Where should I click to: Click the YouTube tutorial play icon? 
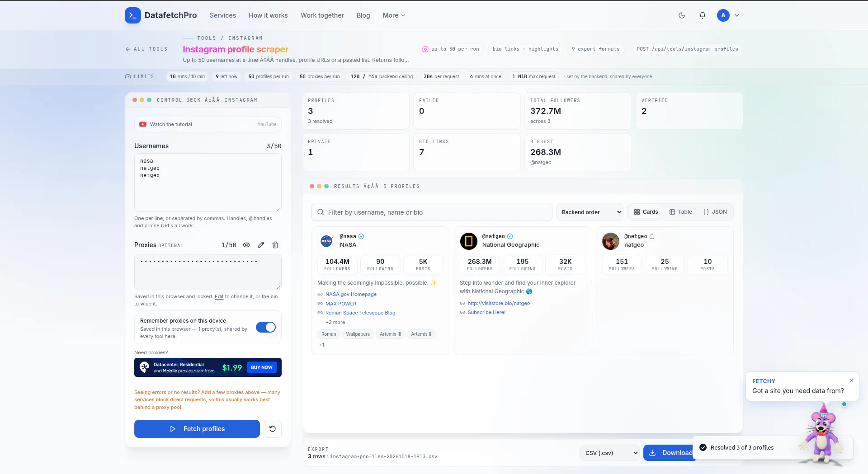(x=143, y=124)
